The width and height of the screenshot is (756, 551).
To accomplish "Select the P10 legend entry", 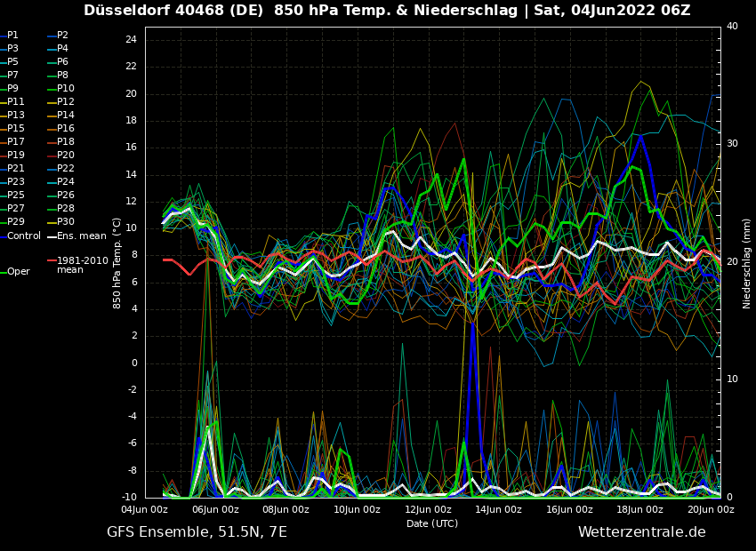I will 66,89.
